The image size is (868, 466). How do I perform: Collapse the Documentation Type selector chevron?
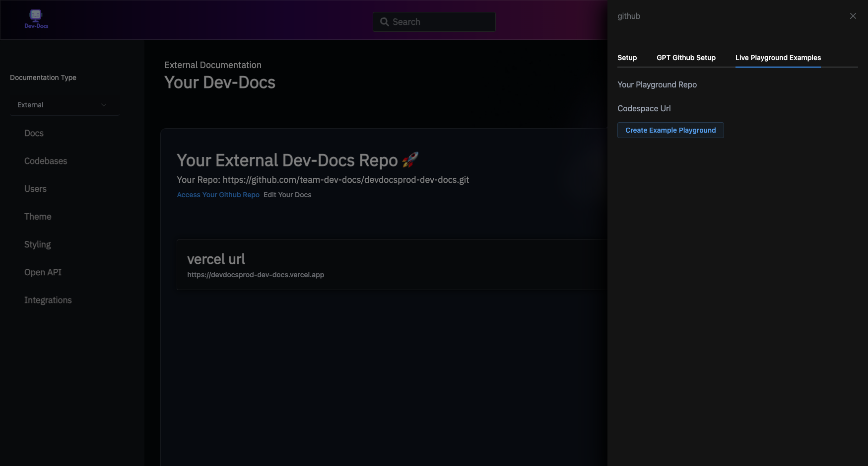pos(104,105)
